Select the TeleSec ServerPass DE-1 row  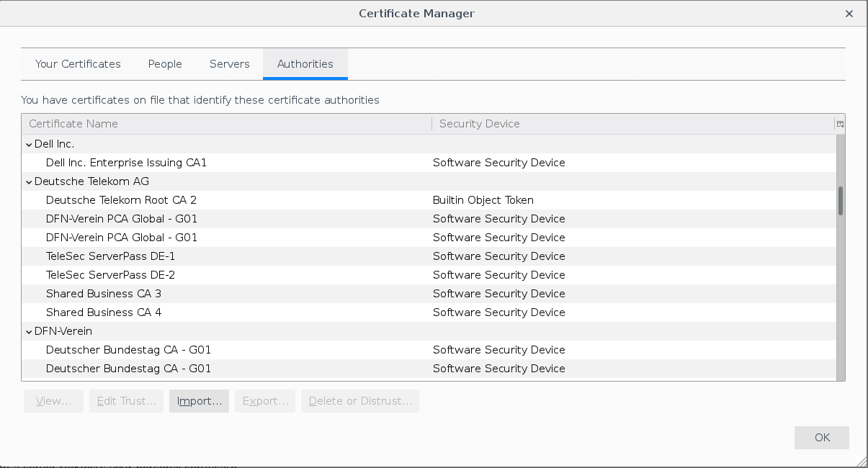point(429,256)
